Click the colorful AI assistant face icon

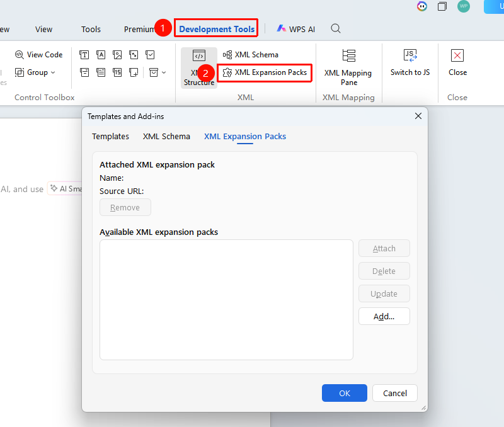click(422, 6)
